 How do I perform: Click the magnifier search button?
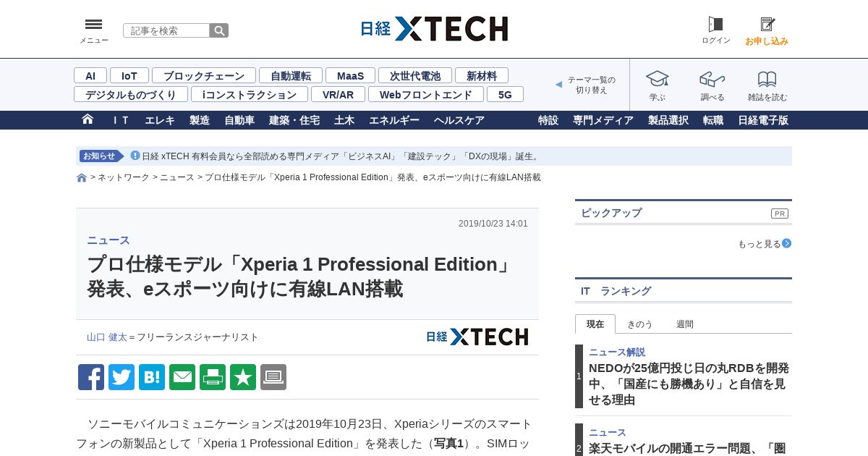point(219,30)
